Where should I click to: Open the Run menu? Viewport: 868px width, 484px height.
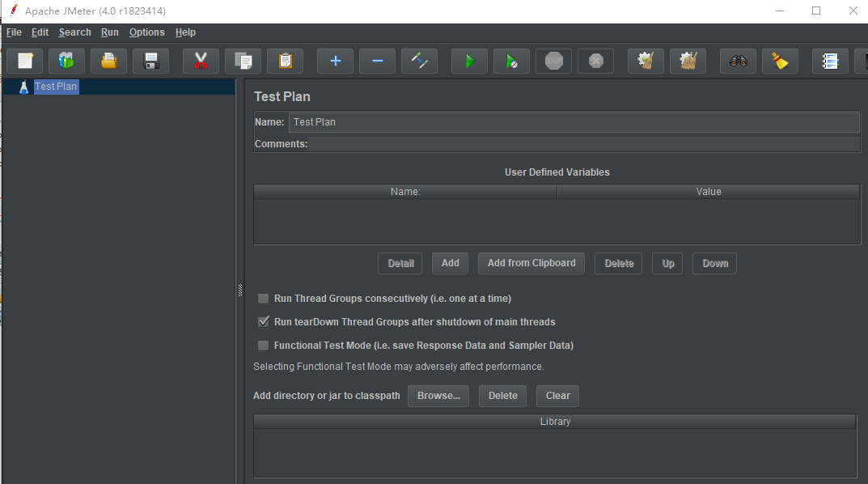click(109, 32)
